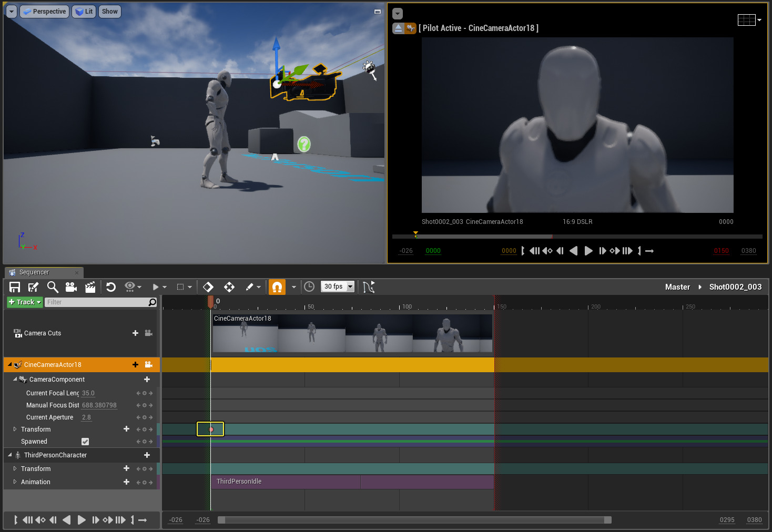Click camera lock icon on Camera Cuts track
772x532 pixels.
pyautogui.click(x=149, y=333)
